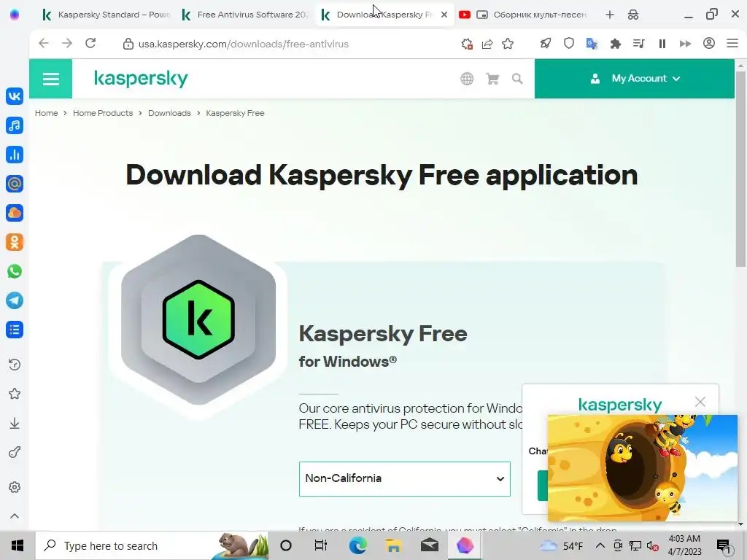This screenshot has width=747, height=560.
Task: Go to Home Products breadcrumb link
Action: 103,113
